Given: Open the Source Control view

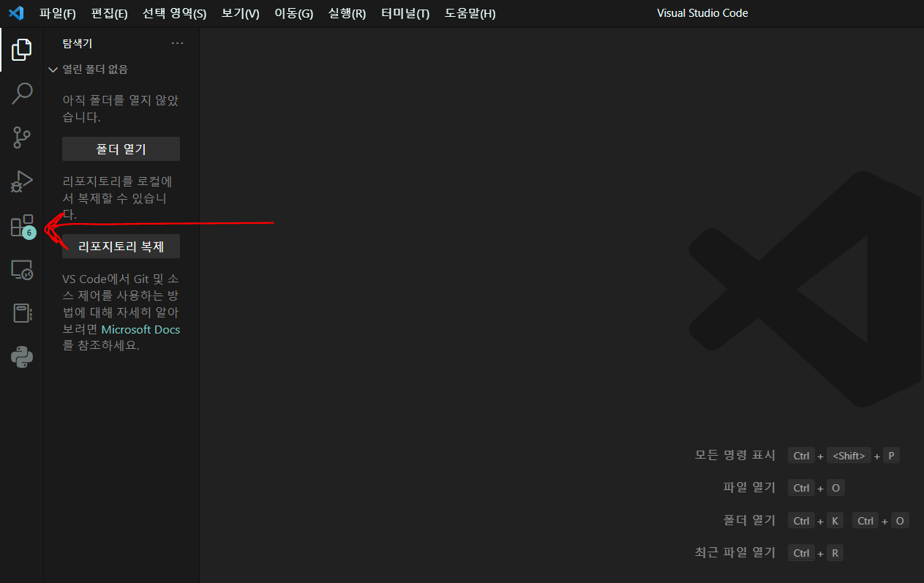Looking at the screenshot, I should click(21, 138).
